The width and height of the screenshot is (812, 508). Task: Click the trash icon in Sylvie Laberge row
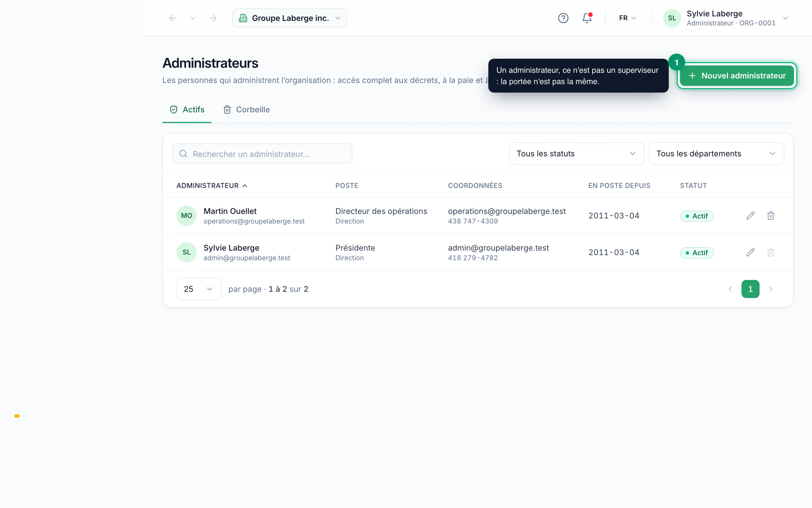pos(771,252)
